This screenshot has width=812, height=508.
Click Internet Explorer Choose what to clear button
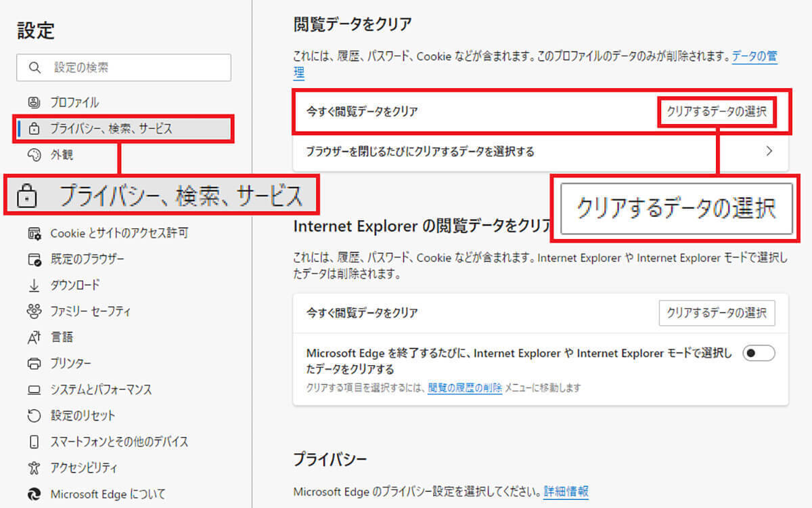click(717, 313)
